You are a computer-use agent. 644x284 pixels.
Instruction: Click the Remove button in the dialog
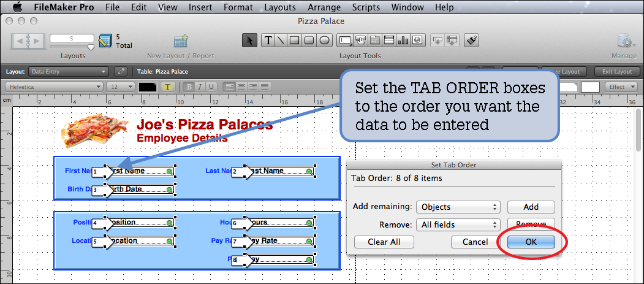[531, 224]
